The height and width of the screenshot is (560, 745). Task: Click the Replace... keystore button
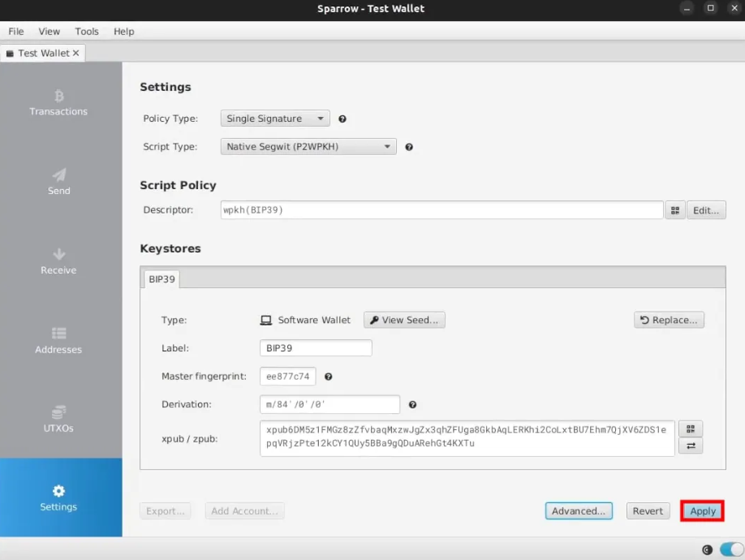point(669,320)
